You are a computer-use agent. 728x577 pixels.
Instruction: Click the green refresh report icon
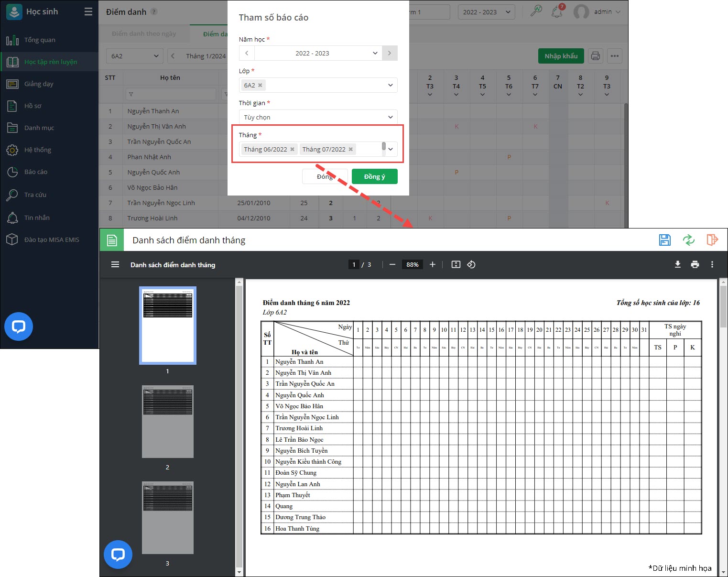(688, 240)
